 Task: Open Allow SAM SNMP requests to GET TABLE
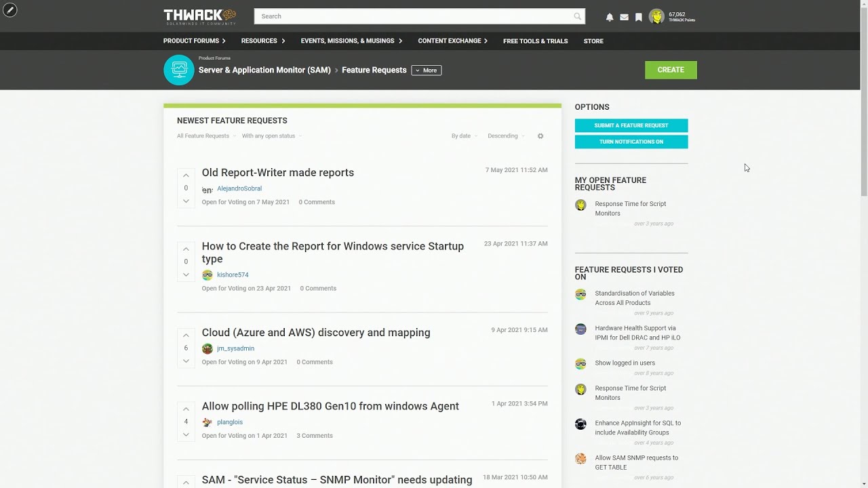636,462
